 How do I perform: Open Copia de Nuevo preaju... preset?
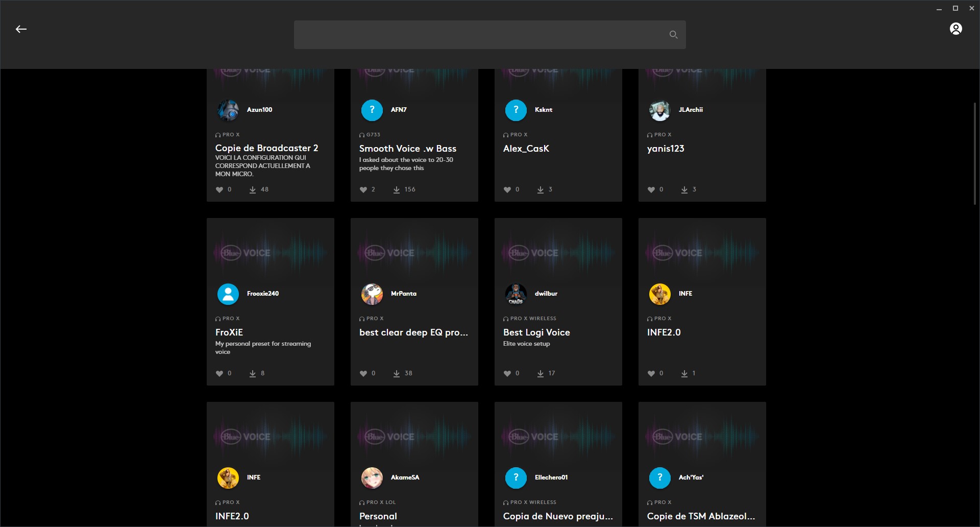[558, 516]
